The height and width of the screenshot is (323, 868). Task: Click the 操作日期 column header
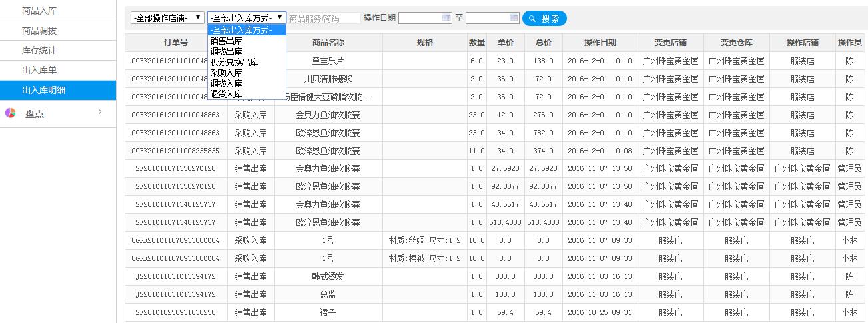[600, 43]
